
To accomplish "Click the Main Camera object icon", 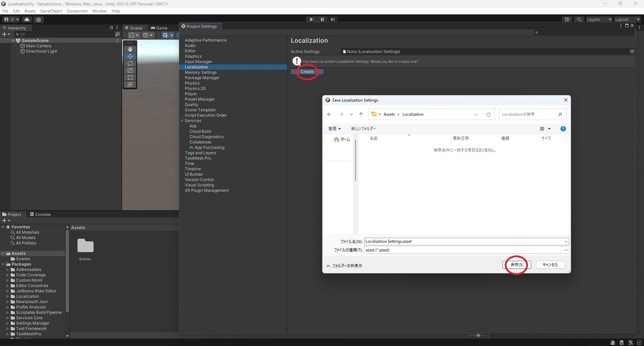I will coord(23,46).
